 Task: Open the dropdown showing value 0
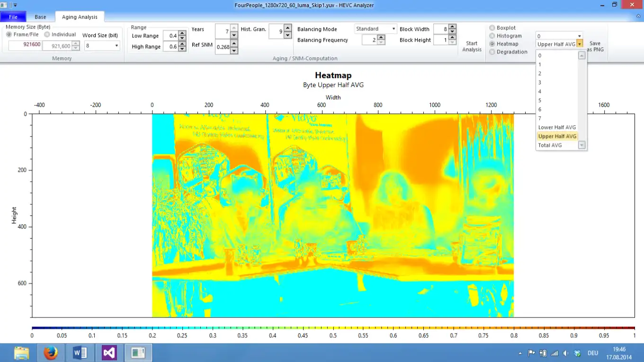pyautogui.click(x=559, y=36)
